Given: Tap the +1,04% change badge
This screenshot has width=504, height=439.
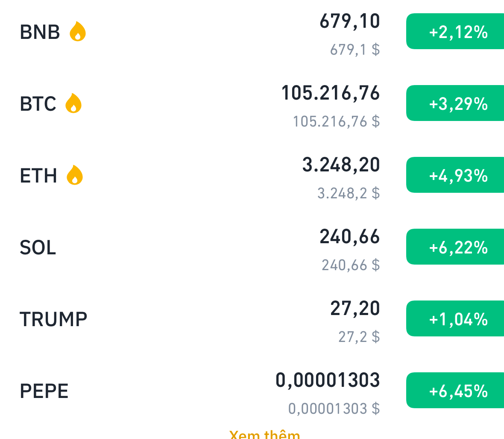Looking at the screenshot, I should click(x=457, y=319).
